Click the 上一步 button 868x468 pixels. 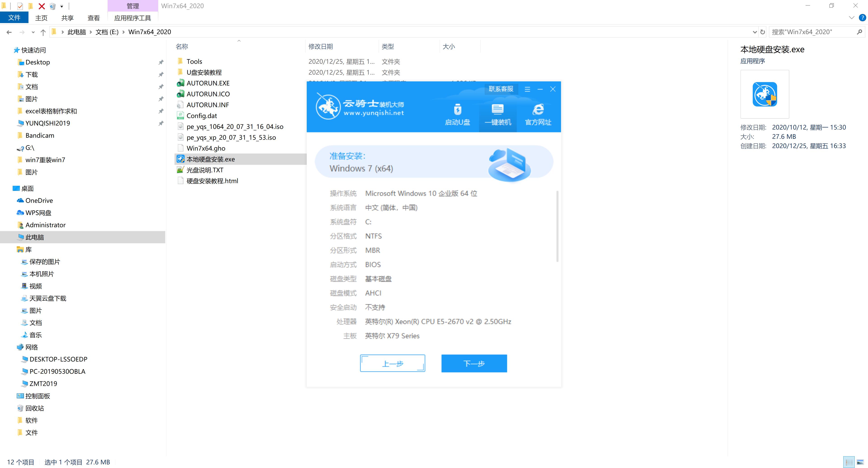[392, 363]
